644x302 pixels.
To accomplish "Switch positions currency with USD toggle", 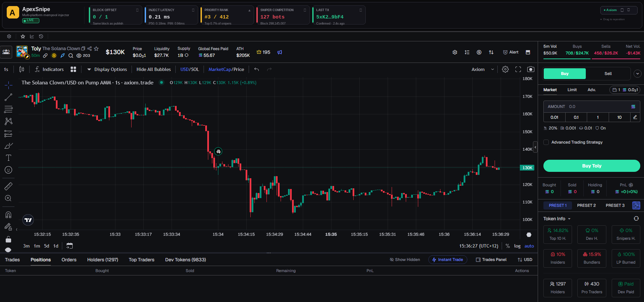I will 525,260.
